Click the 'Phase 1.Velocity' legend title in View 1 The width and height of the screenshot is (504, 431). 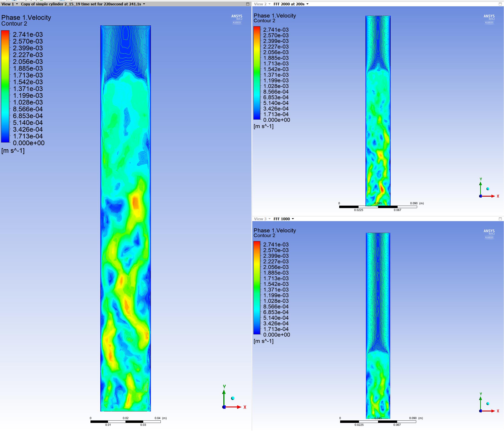point(26,18)
